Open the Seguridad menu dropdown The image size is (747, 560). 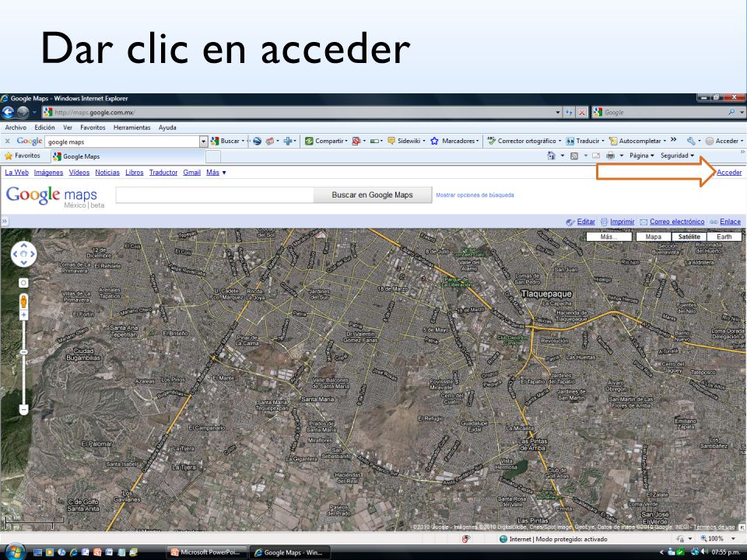tap(677, 156)
